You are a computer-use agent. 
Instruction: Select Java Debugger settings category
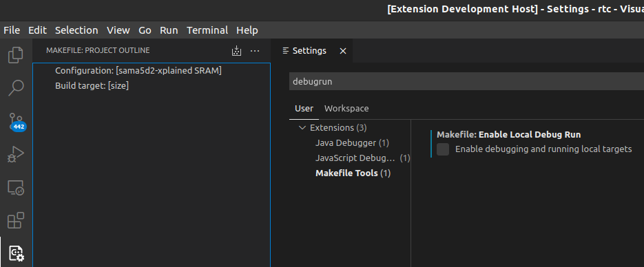[x=352, y=142]
